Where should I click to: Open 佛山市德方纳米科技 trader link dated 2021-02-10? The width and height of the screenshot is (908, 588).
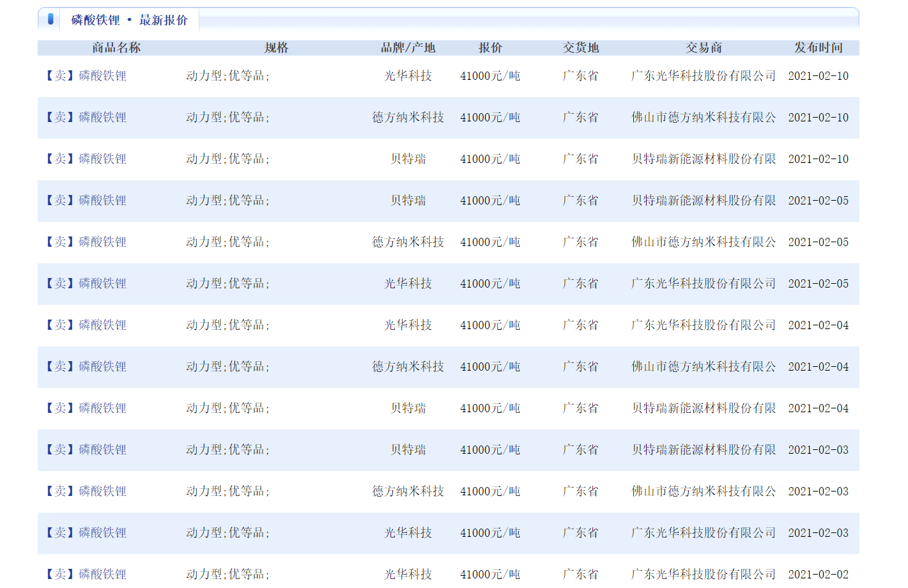pyautogui.click(x=704, y=118)
